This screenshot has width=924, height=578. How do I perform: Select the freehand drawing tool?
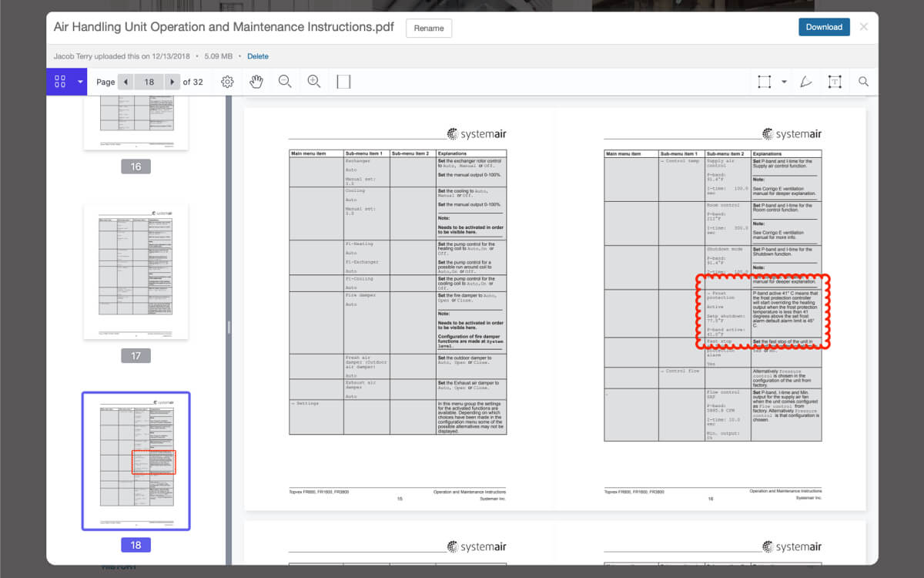tap(806, 82)
